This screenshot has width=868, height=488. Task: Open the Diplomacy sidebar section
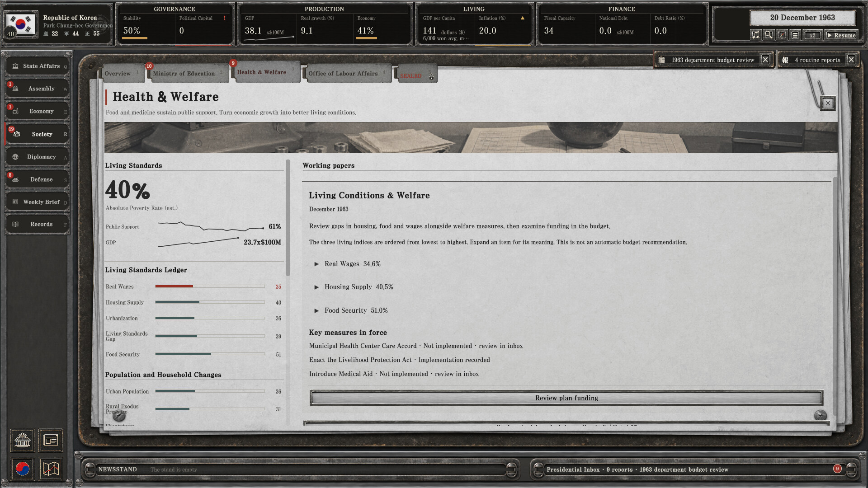37,157
